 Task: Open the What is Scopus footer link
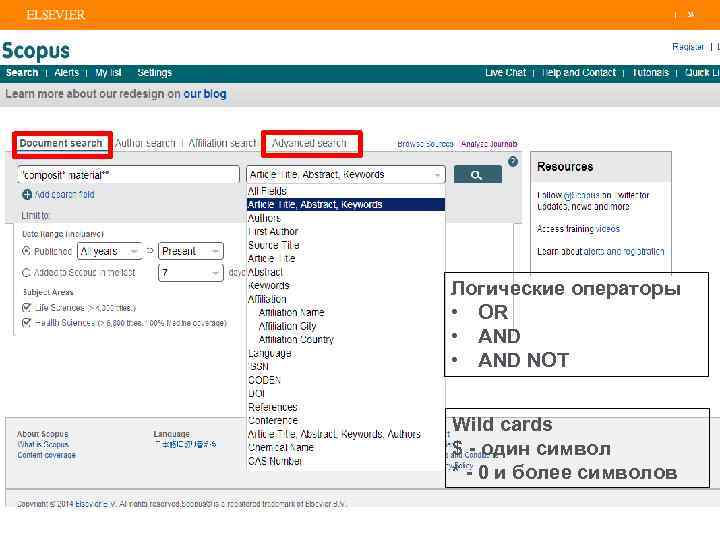(43, 444)
